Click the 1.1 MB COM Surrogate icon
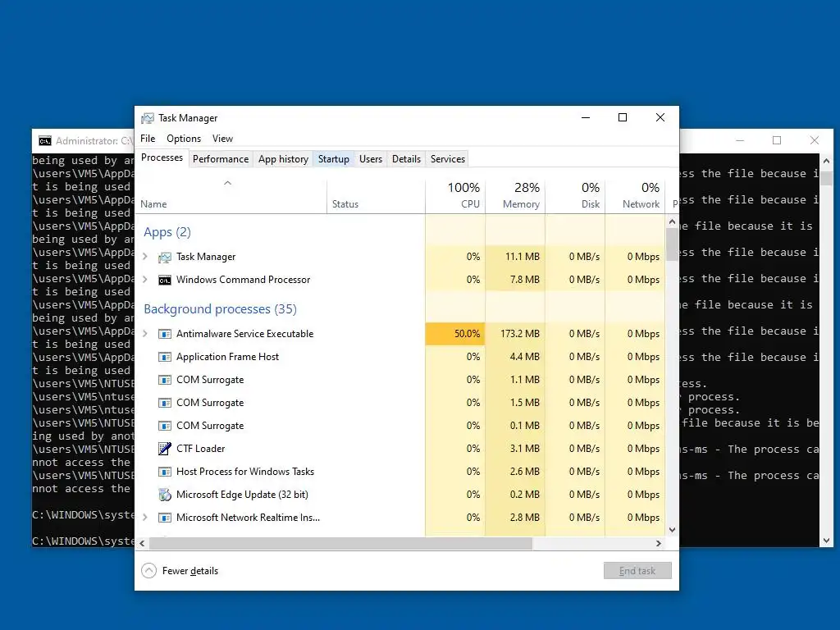This screenshot has height=630, width=840. [x=164, y=380]
